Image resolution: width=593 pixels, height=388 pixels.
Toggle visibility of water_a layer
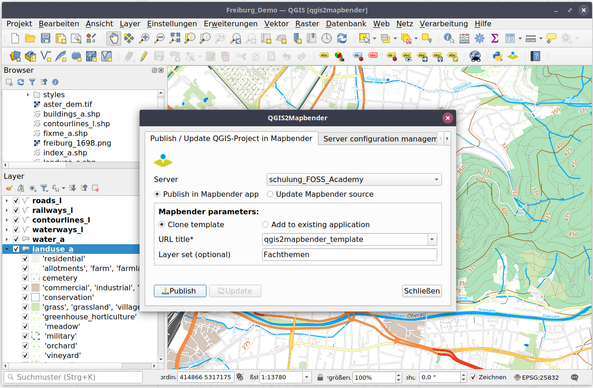16,239
